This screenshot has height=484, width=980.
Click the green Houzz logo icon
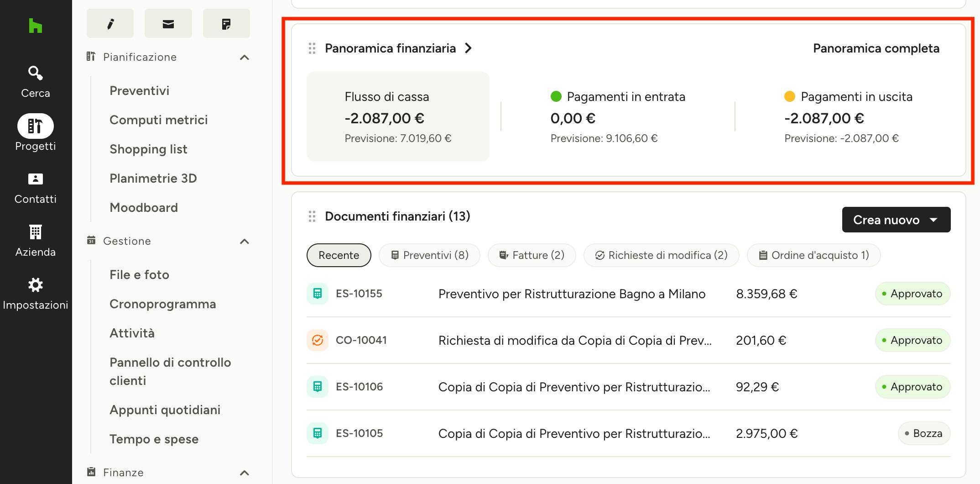(36, 26)
